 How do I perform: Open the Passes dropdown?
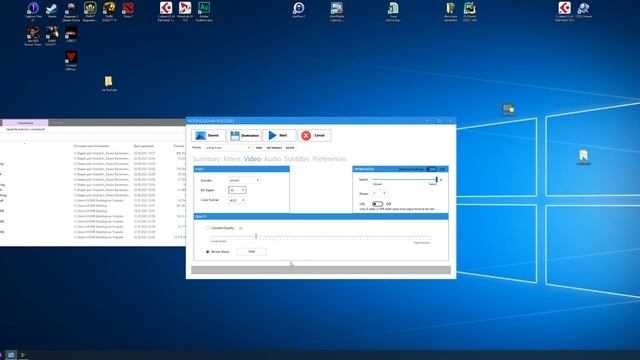point(380,193)
